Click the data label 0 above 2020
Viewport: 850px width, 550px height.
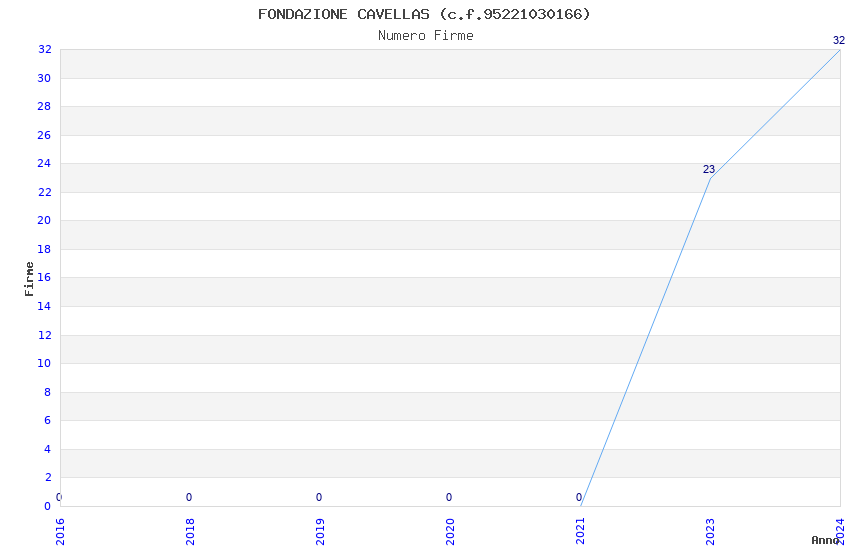coord(449,497)
